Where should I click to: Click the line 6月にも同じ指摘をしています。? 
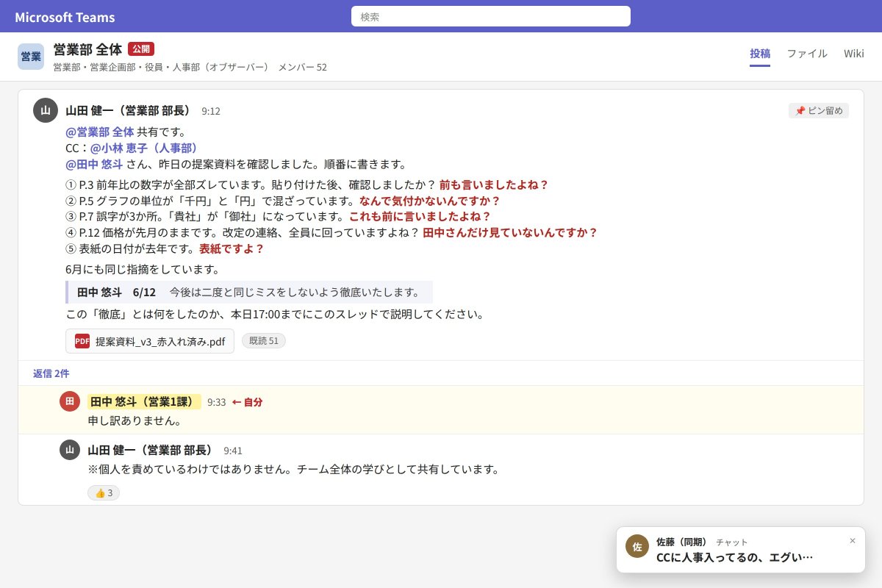(143, 268)
